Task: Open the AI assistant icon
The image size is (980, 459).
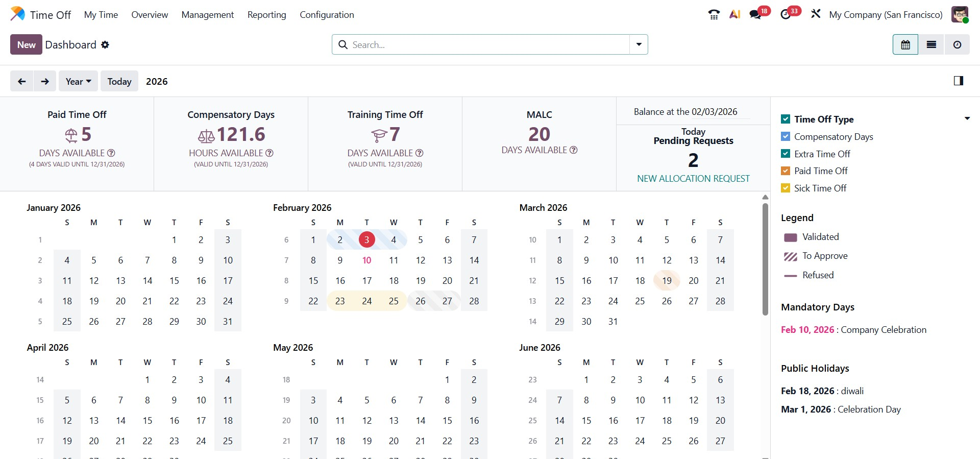Action: click(x=734, y=15)
